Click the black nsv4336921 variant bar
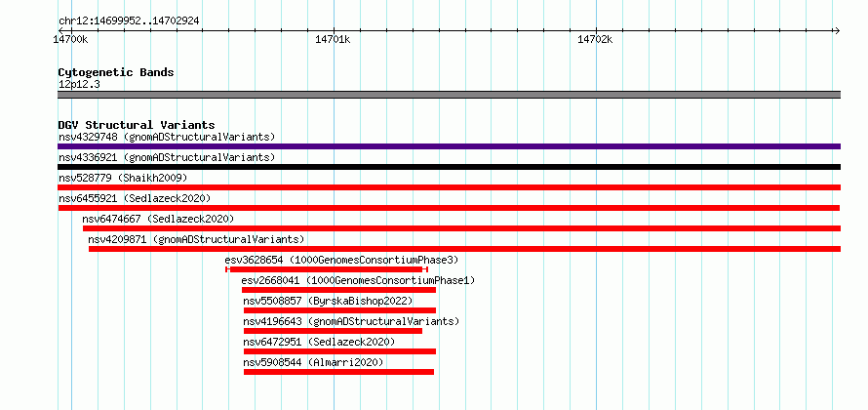The width and height of the screenshot is (868, 410). tap(449, 167)
